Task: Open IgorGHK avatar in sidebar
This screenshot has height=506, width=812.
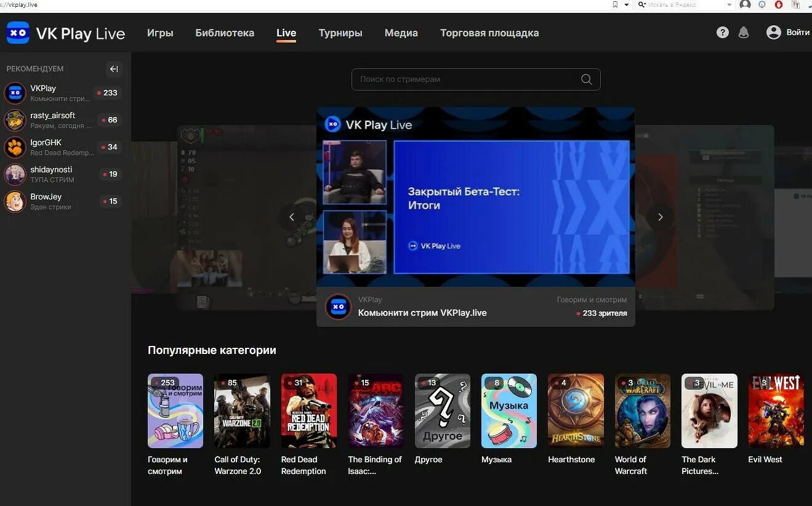Action: point(15,147)
